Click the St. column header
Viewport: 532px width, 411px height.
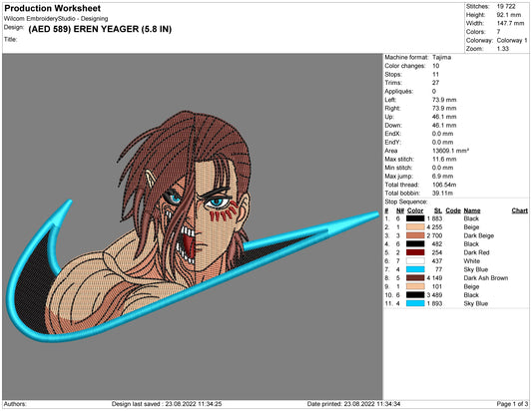(x=438, y=210)
